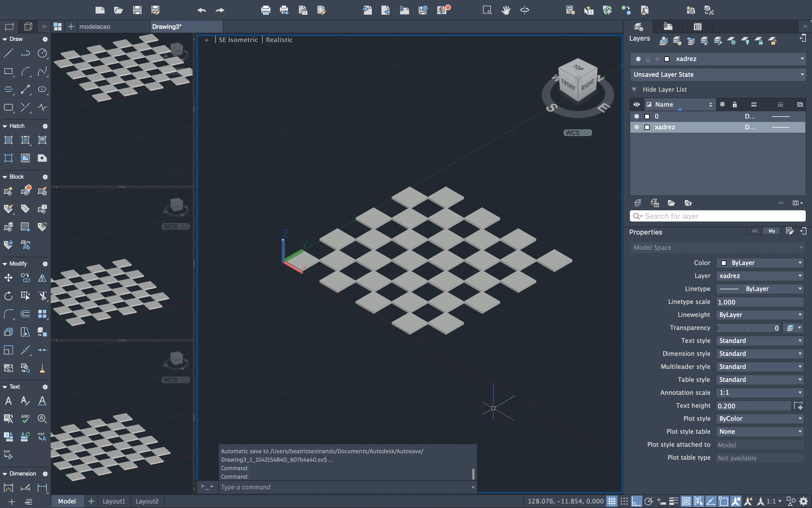
Task: Click the New Layer icon below layer list
Action: [637, 203]
